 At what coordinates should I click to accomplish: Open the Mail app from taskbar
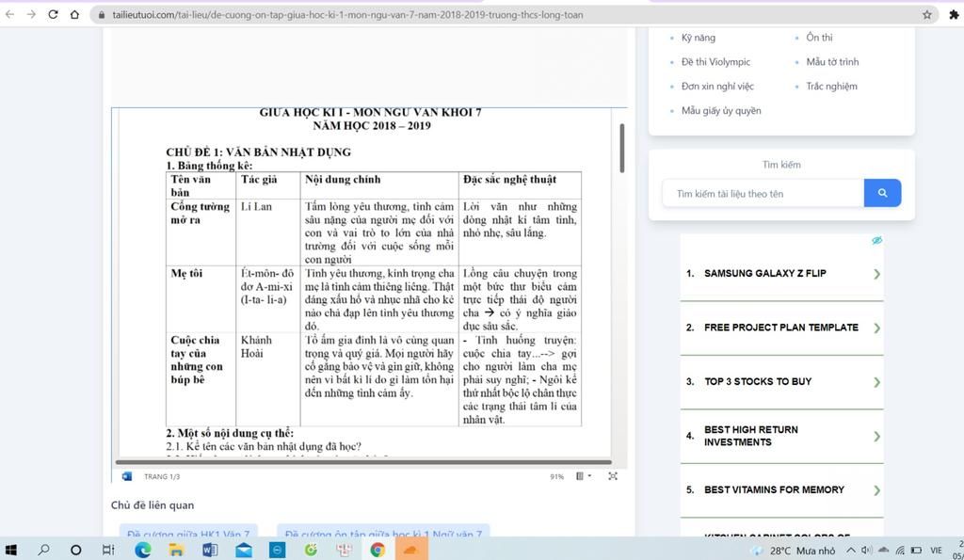(244, 551)
